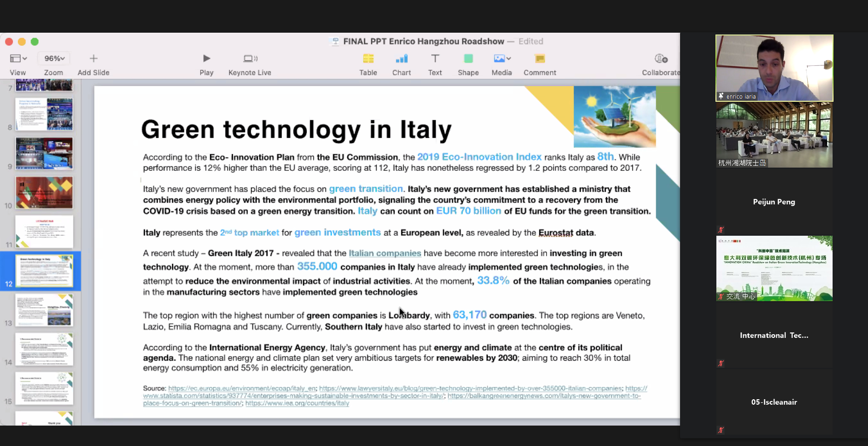Start the slideshow with Play
868x446 pixels.
207,59
